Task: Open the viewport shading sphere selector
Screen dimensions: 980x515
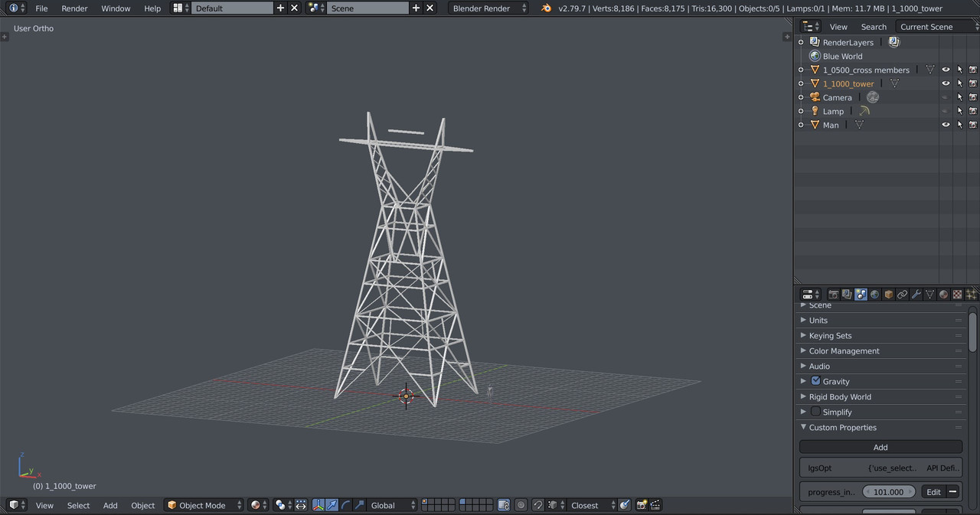Action: click(259, 505)
